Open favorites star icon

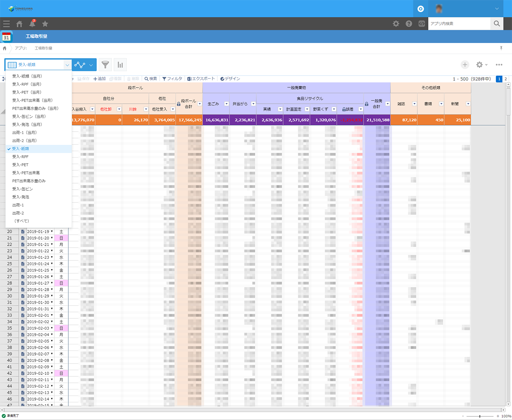point(45,24)
